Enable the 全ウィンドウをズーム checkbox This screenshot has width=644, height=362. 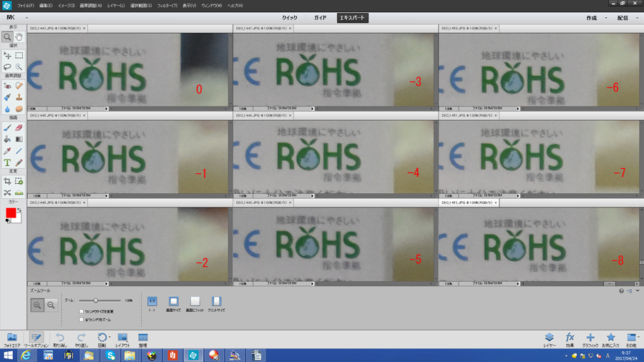pos(82,320)
